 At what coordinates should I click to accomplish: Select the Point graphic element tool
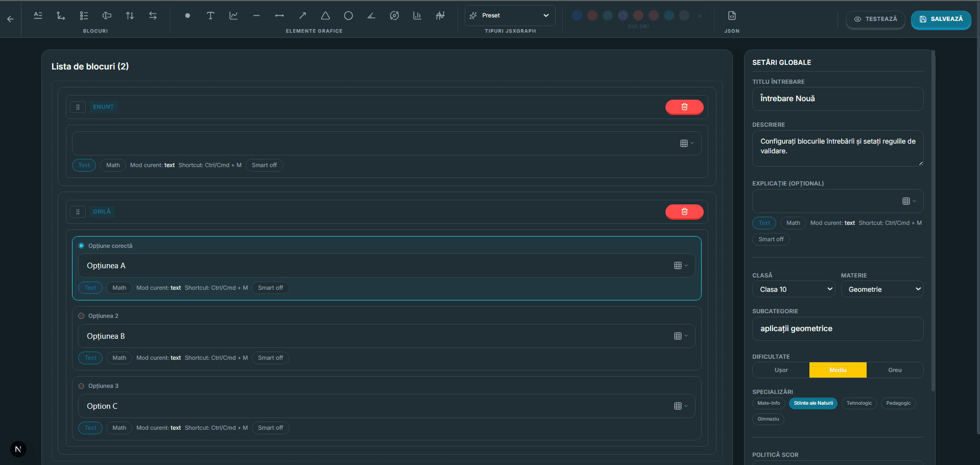click(x=187, y=16)
